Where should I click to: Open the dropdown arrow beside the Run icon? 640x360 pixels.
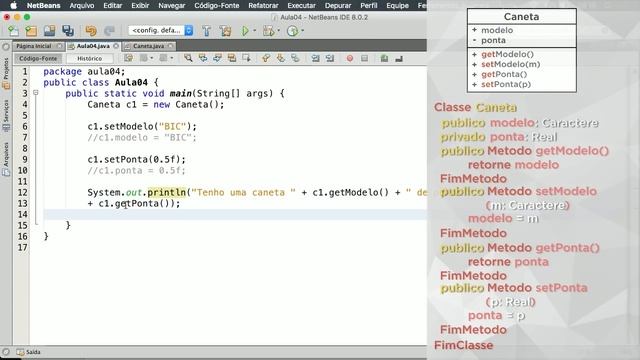255,31
